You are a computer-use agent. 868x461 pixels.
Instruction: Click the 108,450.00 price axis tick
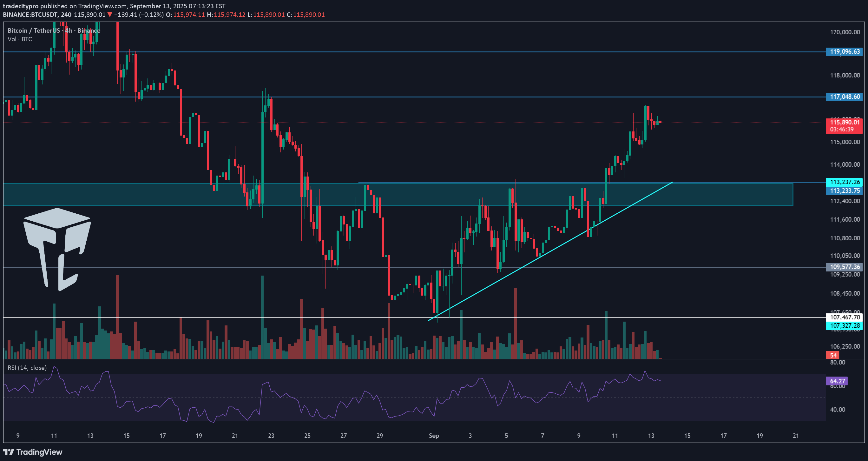click(845, 293)
